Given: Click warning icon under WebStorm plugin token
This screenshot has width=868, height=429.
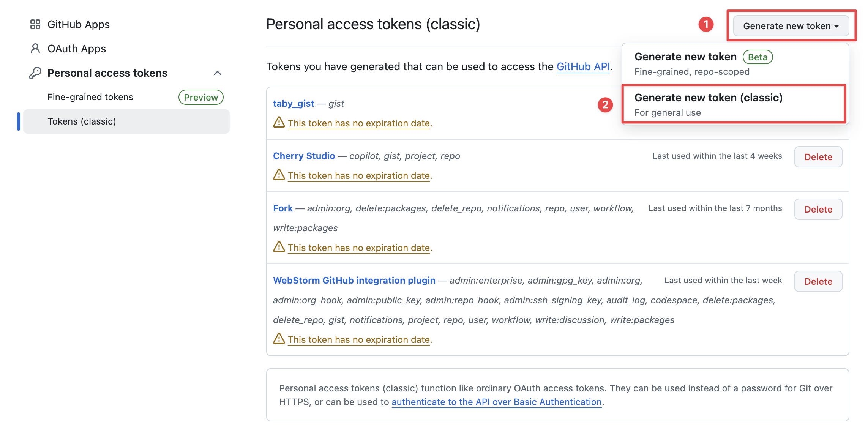Looking at the screenshot, I should click(x=279, y=339).
